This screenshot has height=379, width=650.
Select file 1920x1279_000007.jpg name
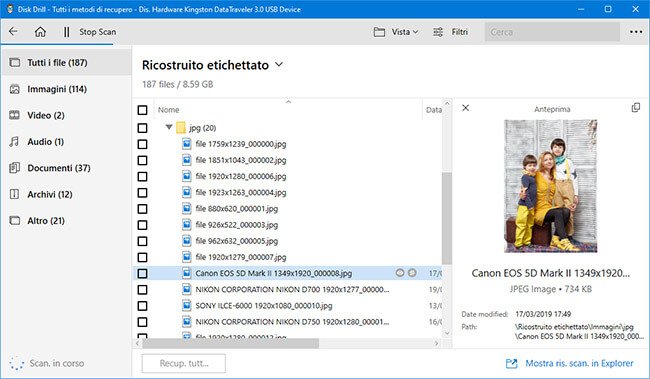241,257
